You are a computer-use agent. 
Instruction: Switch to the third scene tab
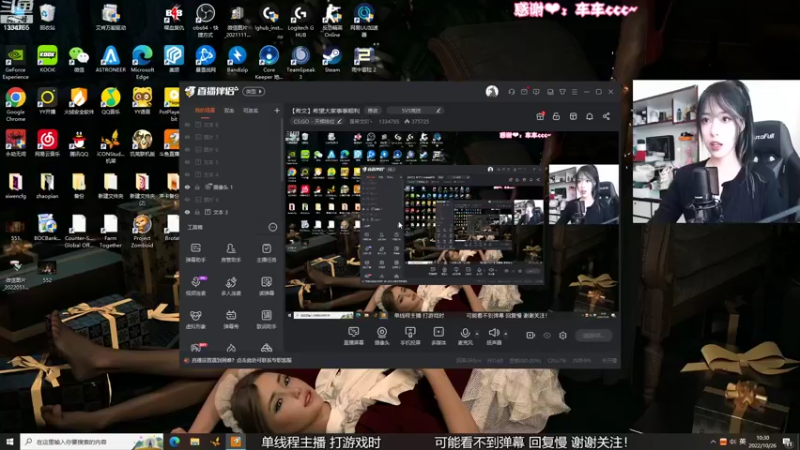tap(251, 110)
